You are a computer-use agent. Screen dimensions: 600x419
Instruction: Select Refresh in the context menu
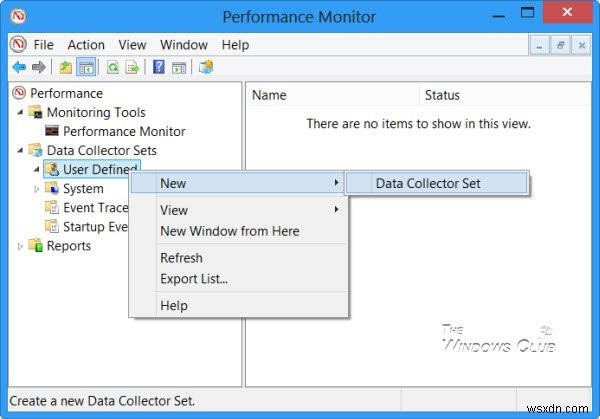coord(182,258)
